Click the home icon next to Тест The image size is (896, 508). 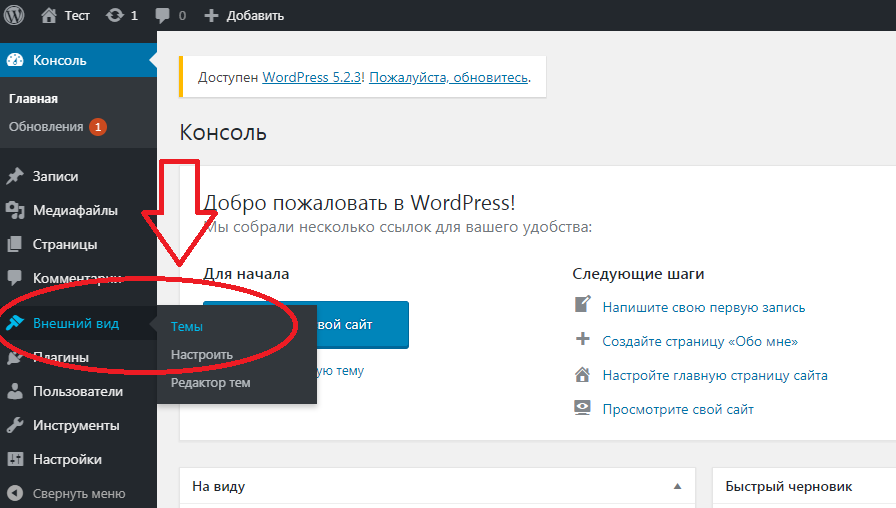(x=49, y=15)
